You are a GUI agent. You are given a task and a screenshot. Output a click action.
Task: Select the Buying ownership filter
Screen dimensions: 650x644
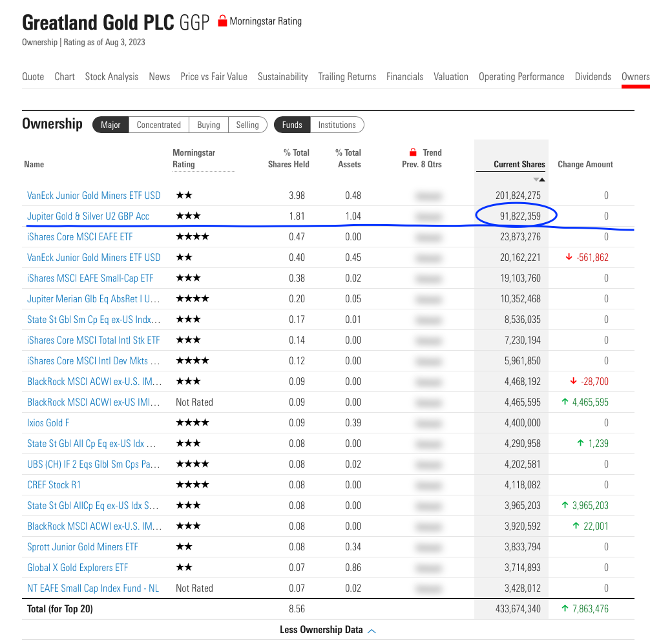[209, 125]
